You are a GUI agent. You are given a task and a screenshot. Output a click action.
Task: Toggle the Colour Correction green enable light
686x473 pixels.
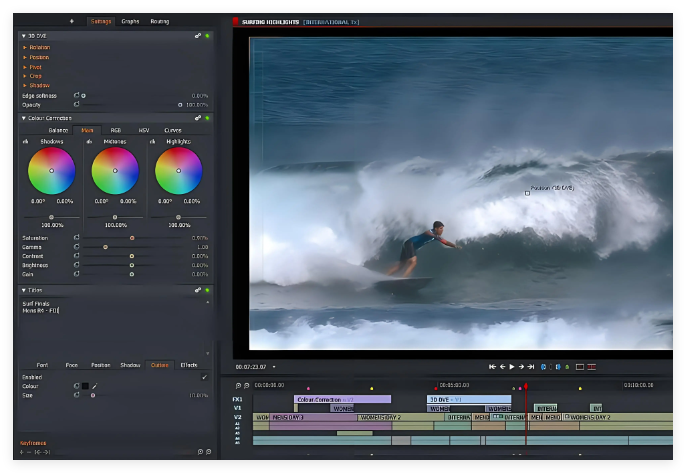(207, 118)
